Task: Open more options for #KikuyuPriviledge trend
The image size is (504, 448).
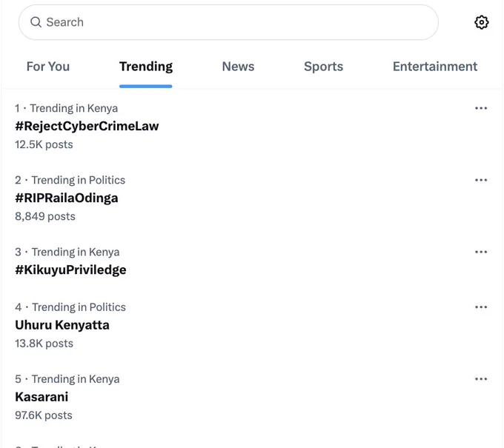Action: (481, 252)
